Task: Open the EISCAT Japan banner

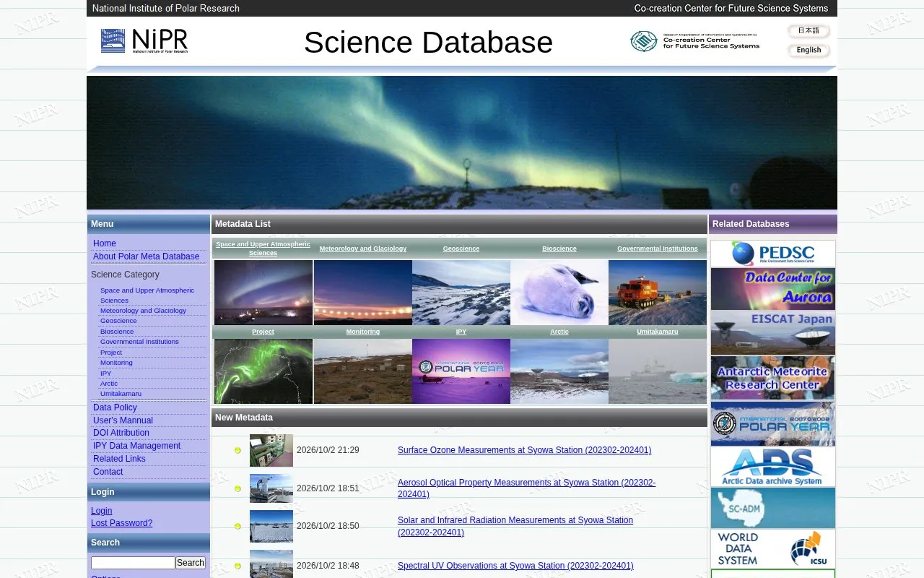Action: pyautogui.click(x=773, y=333)
